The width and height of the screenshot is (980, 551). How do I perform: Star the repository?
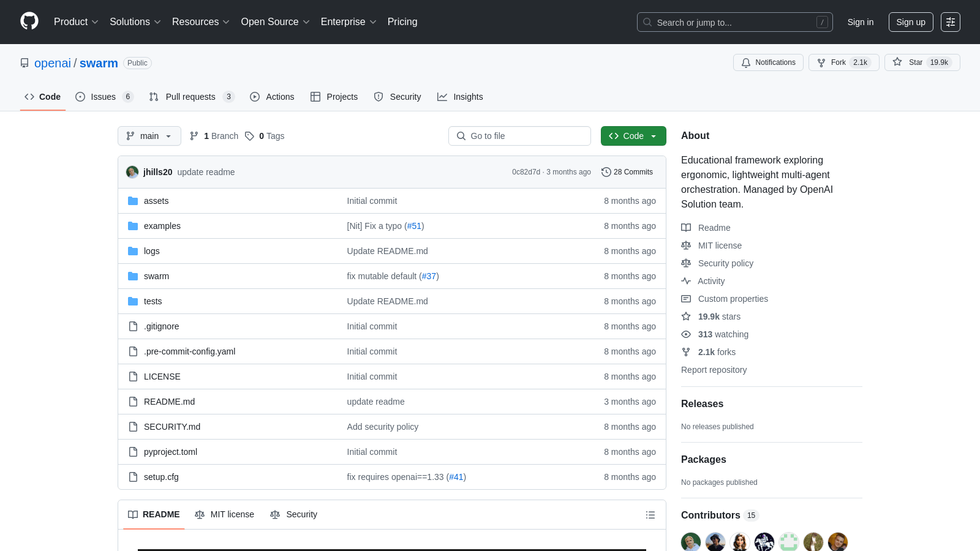coord(922,62)
